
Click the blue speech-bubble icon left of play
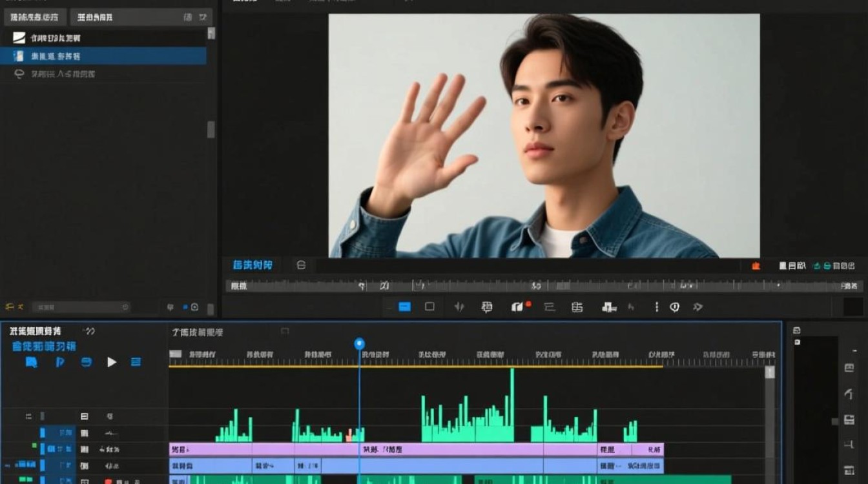31,362
